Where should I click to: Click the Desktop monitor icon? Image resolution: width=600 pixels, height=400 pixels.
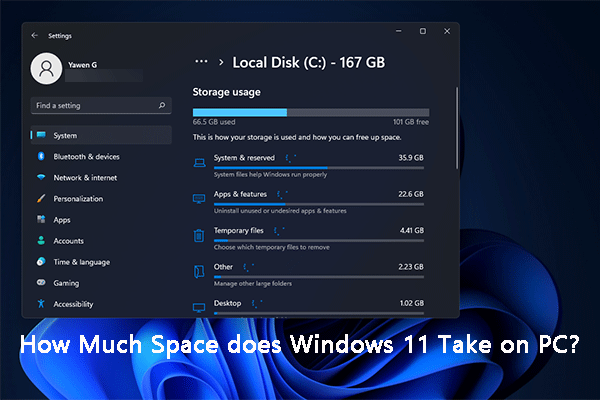pos(199,308)
